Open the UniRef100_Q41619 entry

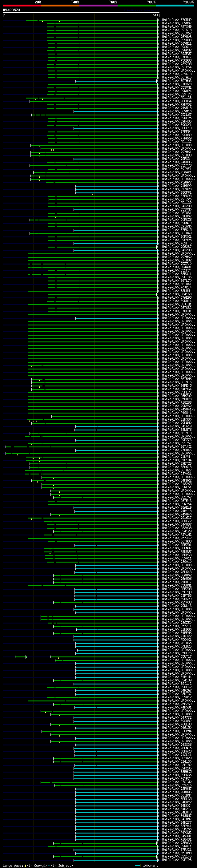tap(177, 426)
